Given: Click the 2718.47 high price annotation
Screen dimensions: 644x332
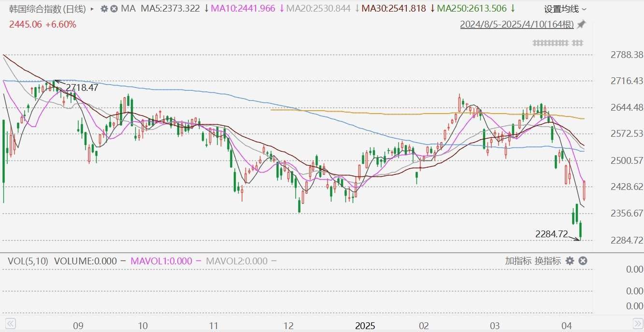Looking at the screenshot, I should [82, 87].
